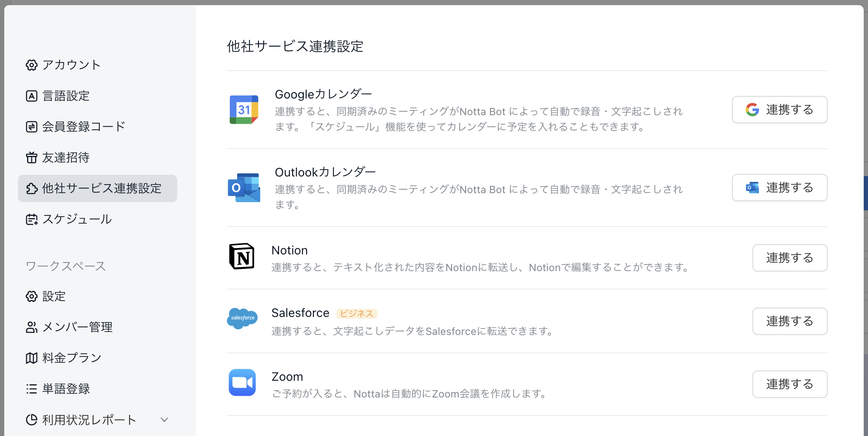The height and width of the screenshot is (436, 868).
Task: Select the 友達招待 gift icon
Action: click(x=31, y=158)
